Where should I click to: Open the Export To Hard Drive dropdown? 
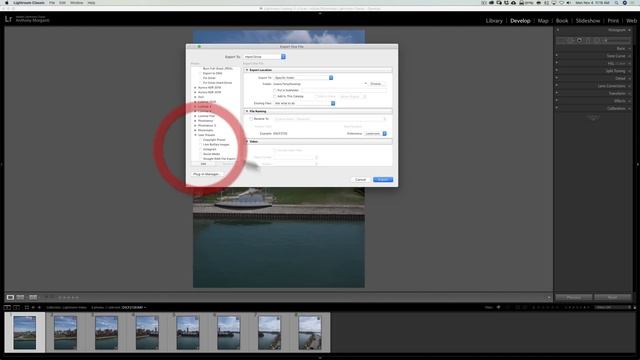[x=264, y=57]
